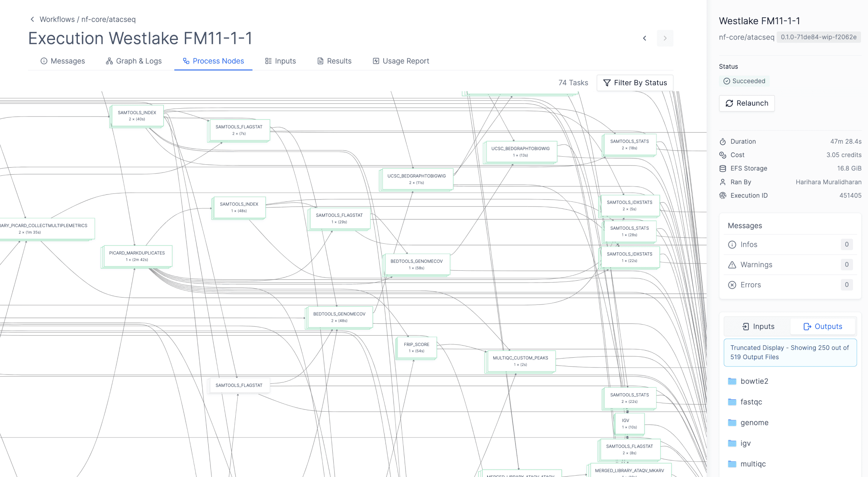
Task: Select the FRIP_SCORE process node
Action: tap(416, 347)
